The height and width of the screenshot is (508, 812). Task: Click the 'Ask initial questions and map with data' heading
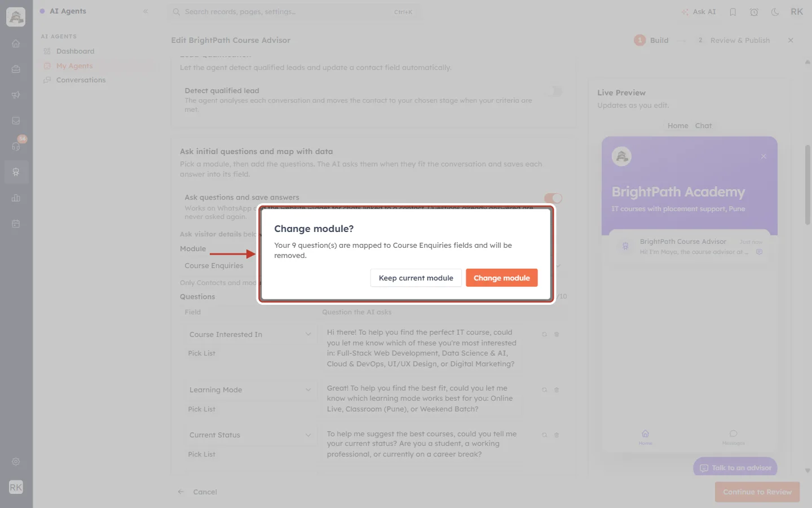coord(256,151)
